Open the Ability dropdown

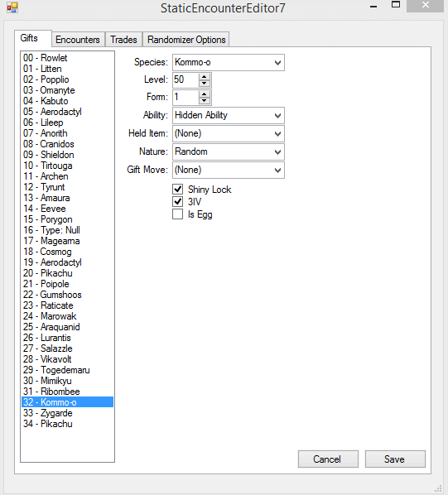coord(229,116)
